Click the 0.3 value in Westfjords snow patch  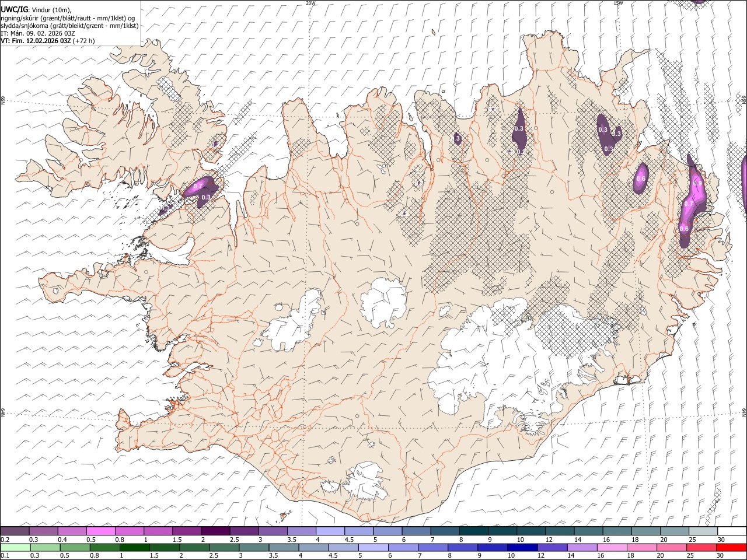coord(205,197)
